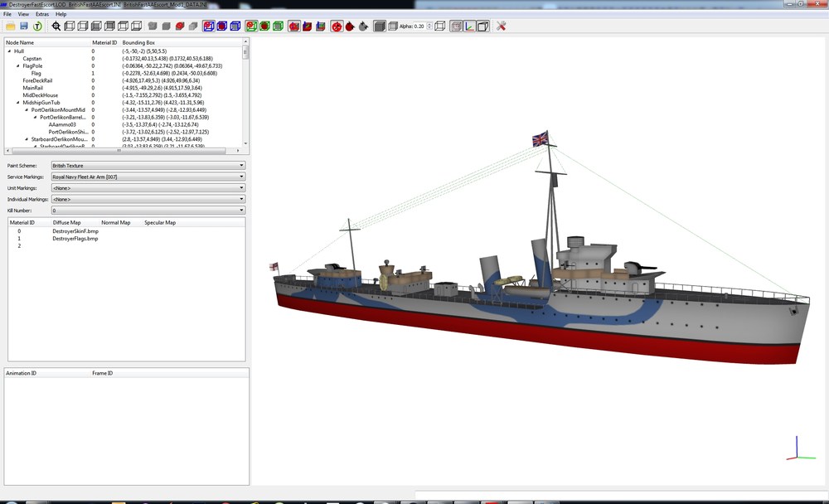The height and width of the screenshot is (504, 829).
Task: Open the Service Markings dropdown
Action: [148, 177]
